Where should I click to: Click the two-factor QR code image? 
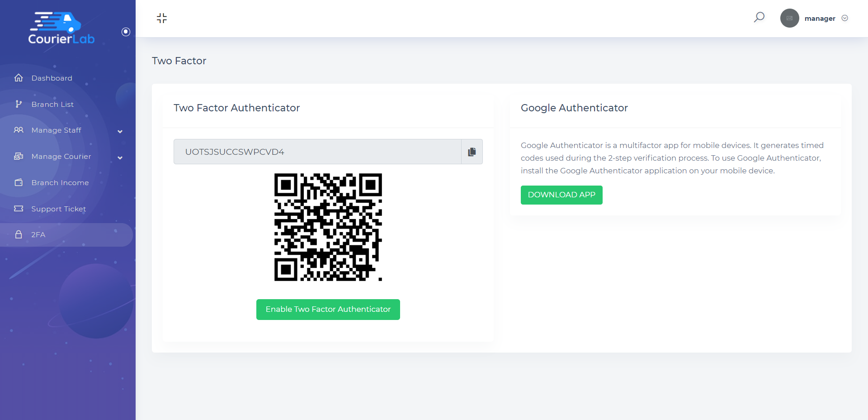(328, 227)
